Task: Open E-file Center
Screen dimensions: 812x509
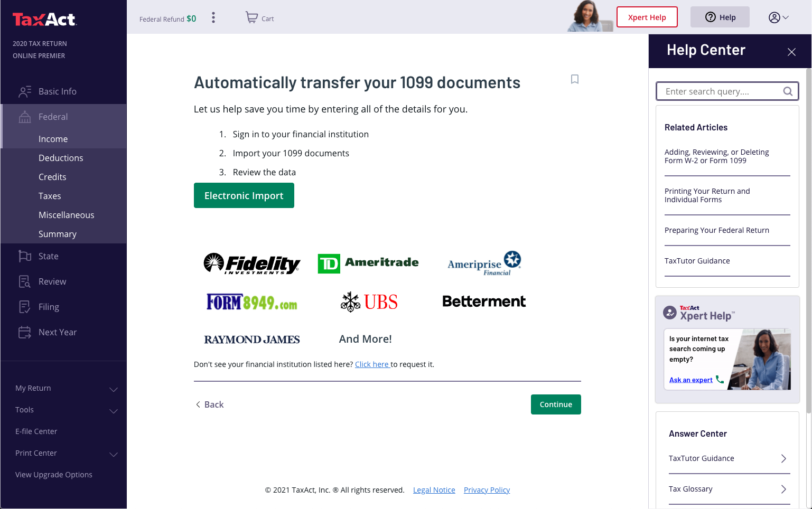Action: [36, 431]
